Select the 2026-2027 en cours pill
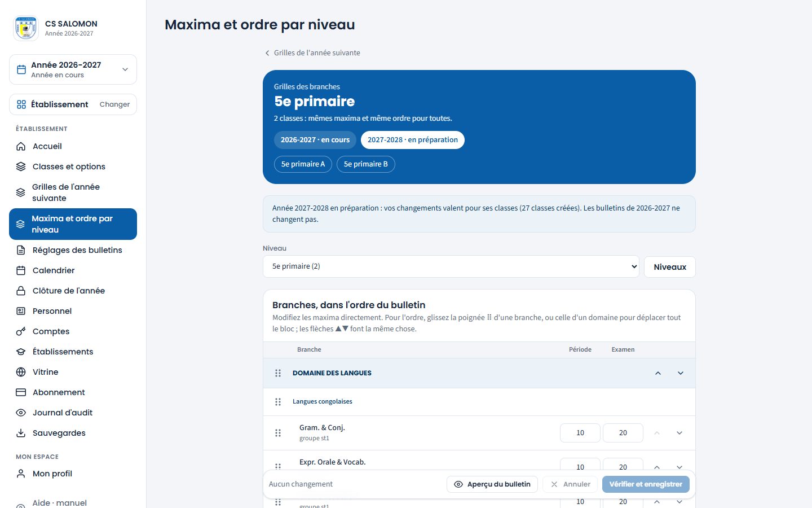812x508 pixels. 315,140
